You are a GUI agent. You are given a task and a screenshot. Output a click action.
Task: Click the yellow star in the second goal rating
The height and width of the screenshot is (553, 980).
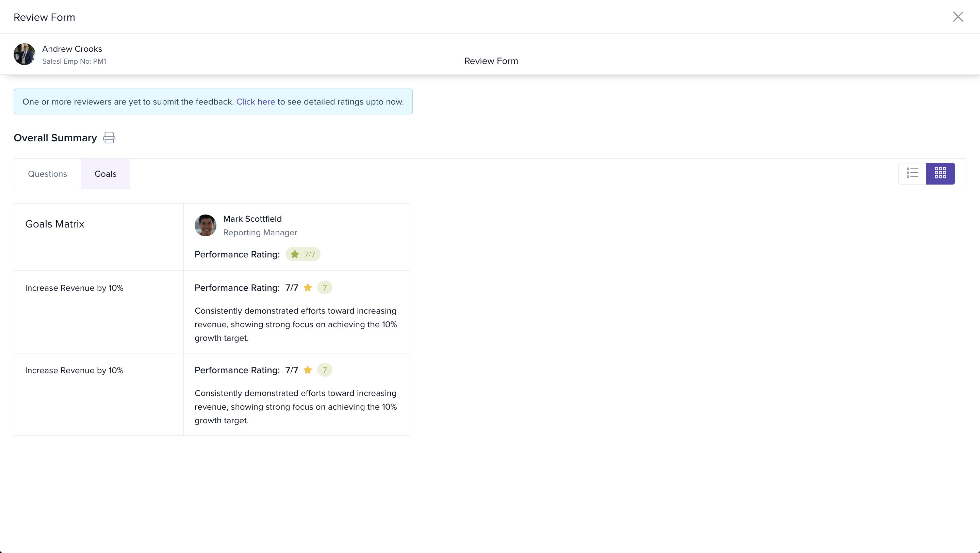308,370
